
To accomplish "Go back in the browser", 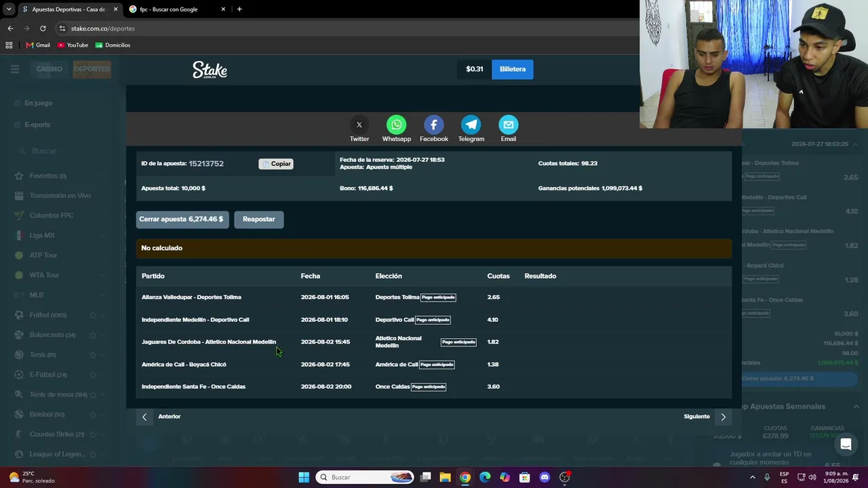I will pyautogui.click(x=10, y=28).
